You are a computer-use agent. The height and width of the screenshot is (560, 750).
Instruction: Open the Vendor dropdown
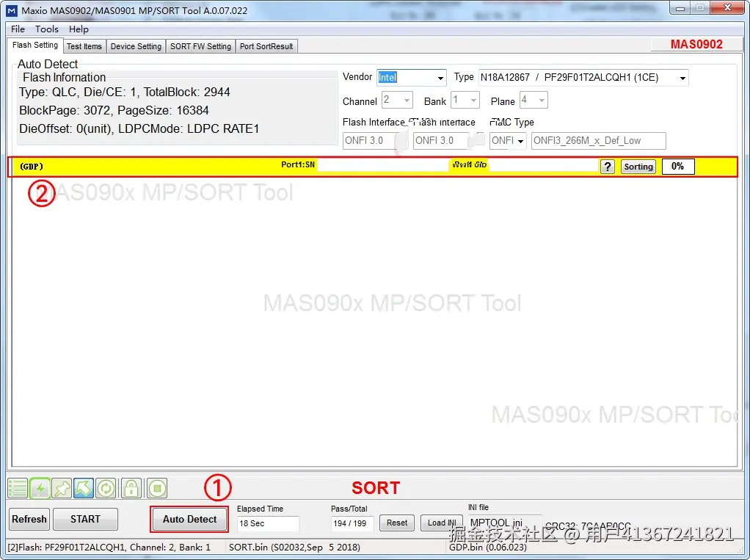(x=440, y=78)
